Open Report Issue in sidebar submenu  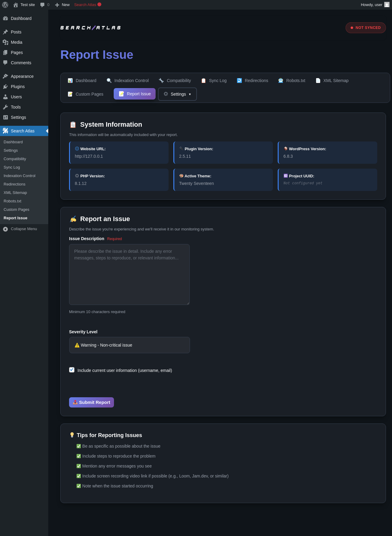tap(15, 218)
